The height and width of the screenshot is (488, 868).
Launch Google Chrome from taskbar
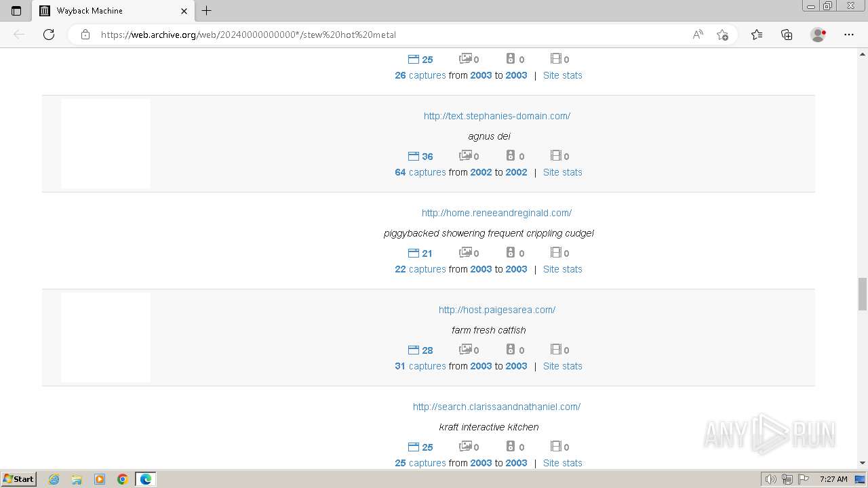[123, 479]
